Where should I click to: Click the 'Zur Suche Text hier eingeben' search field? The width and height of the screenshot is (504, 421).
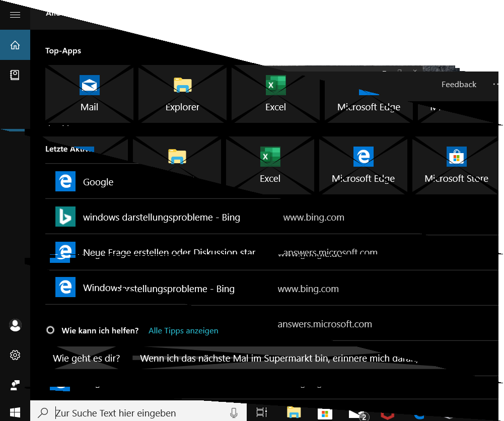(138, 411)
